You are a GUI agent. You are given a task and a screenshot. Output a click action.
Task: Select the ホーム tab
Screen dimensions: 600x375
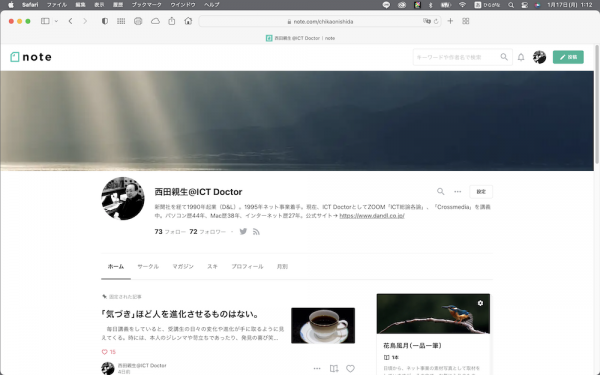(x=116, y=266)
